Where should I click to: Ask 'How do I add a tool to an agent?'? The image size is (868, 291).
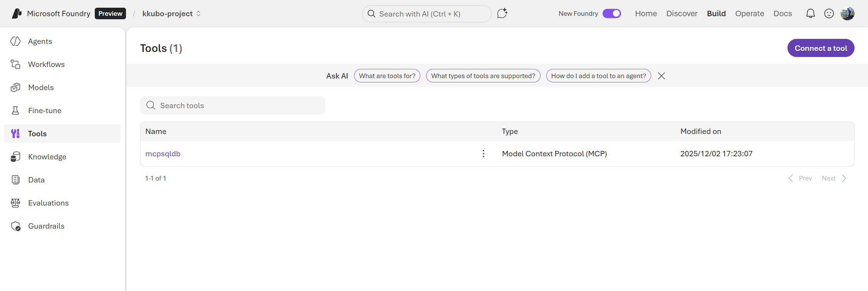(x=599, y=76)
